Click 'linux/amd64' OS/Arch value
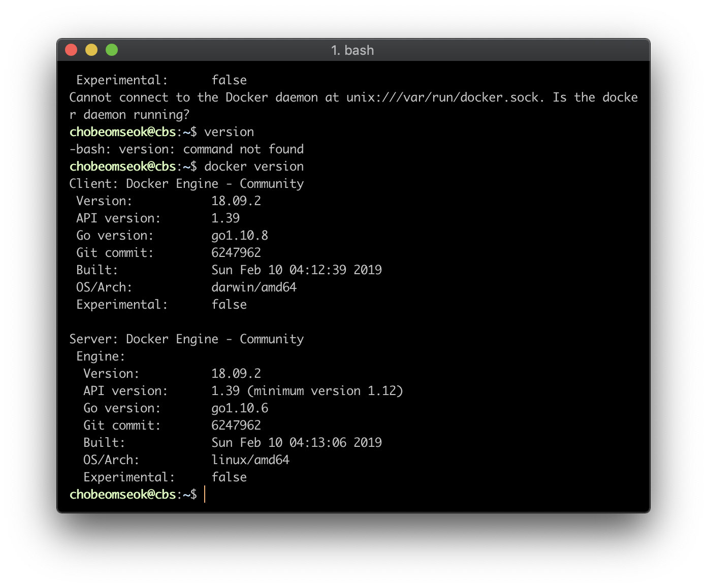This screenshot has height=588, width=707. (250, 460)
